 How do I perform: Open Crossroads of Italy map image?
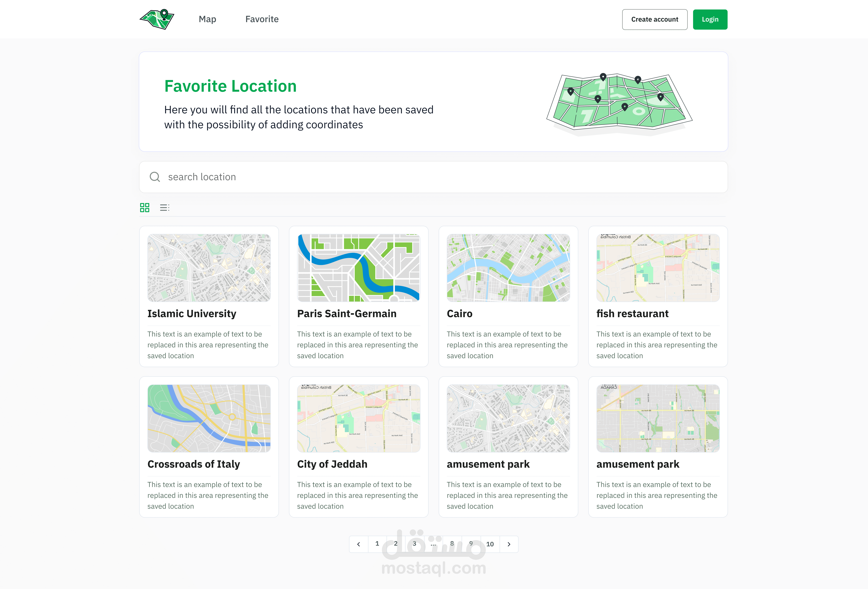click(209, 418)
